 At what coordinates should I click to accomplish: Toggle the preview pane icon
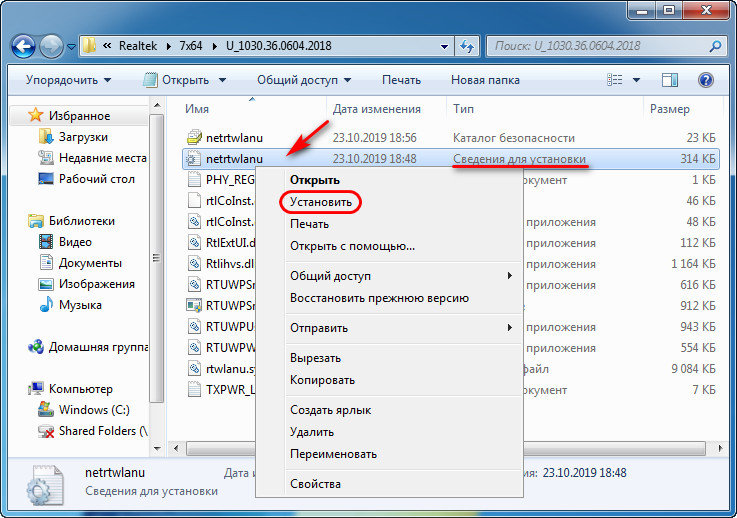click(x=670, y=80)
